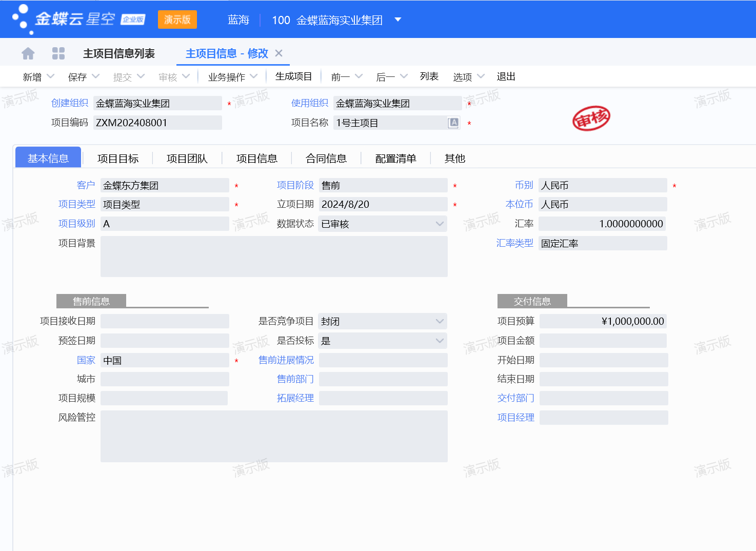This screenshot has height=551, width=756.
Task: Switch to the 项目团队 tab
Action: coord(187,159)
